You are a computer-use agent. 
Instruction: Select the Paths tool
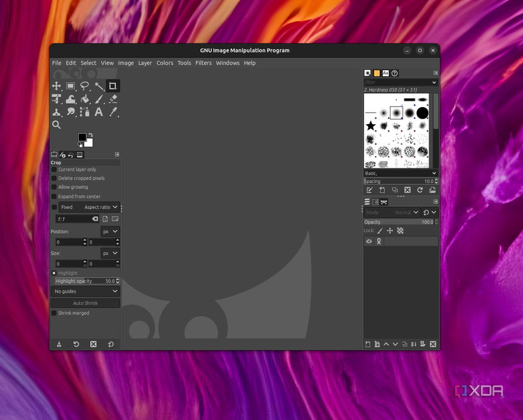(x=85, y=112)
